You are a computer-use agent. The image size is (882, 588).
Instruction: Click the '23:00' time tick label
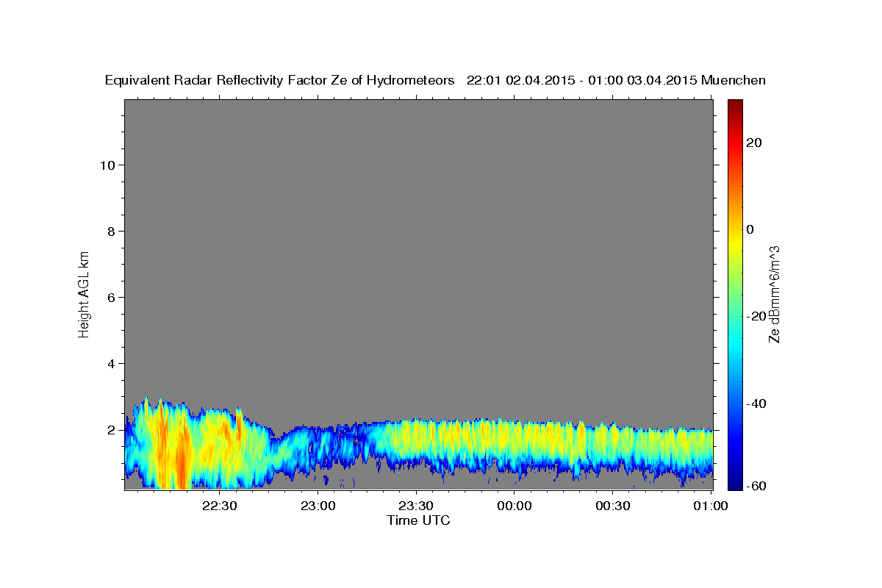click(318, 506)
